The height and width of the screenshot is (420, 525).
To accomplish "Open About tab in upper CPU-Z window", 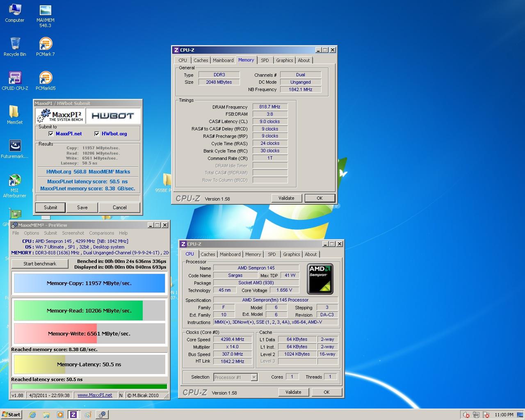I will point(304,60).
